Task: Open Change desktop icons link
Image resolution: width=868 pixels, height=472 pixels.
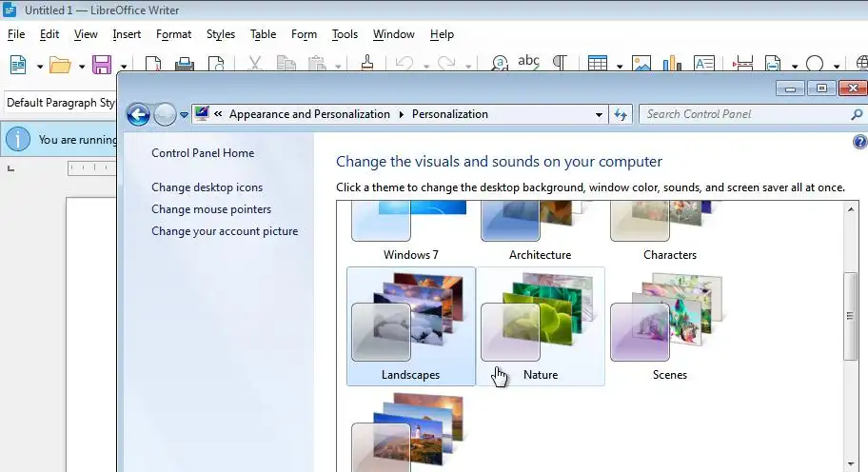Action: [207, 187]
